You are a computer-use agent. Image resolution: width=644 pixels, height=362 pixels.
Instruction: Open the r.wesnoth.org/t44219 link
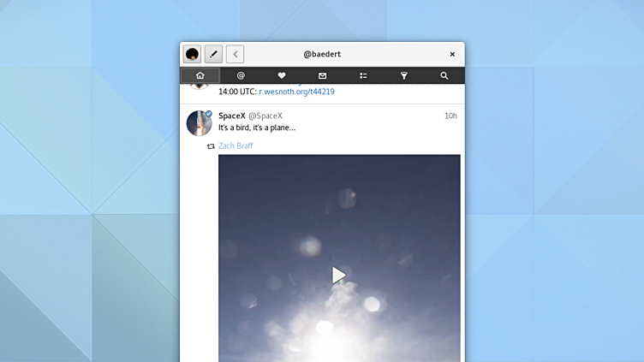pos(296,92)
